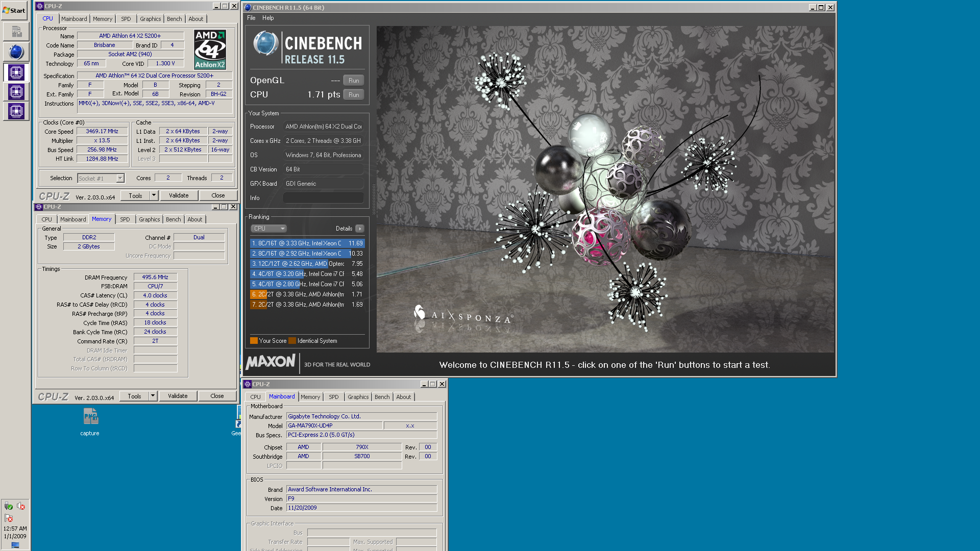Click Validate in the CPU-tab CPU-Z window

pyautogui.click(x=179, y=195)
